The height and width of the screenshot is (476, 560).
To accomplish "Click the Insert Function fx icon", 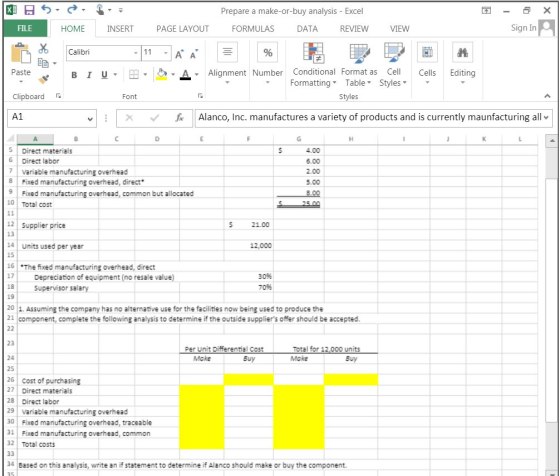I will 179,117.
